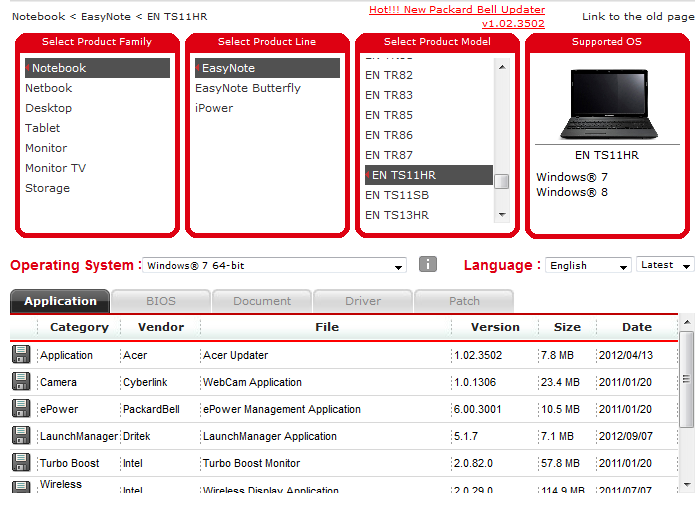Open the Latest version dropdown

point(665,265)
